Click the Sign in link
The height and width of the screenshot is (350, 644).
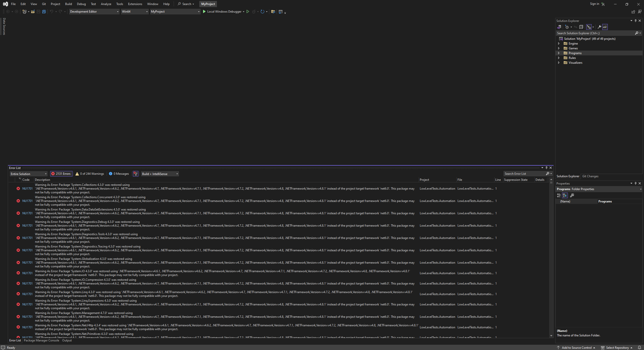point(594,4)
